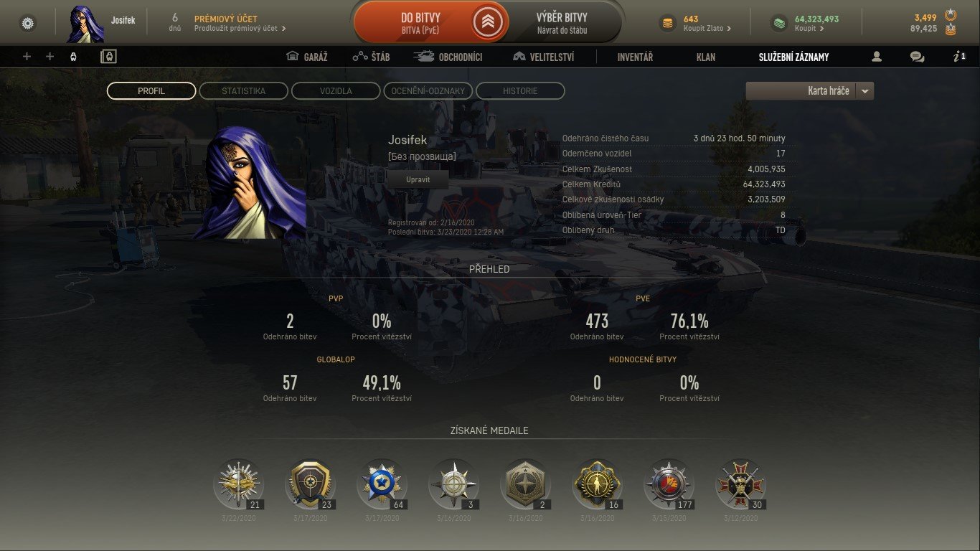The height and width of the screenshot is (551, 980).
Task: Select the blue star medal with 64
Action: point(382,484)
